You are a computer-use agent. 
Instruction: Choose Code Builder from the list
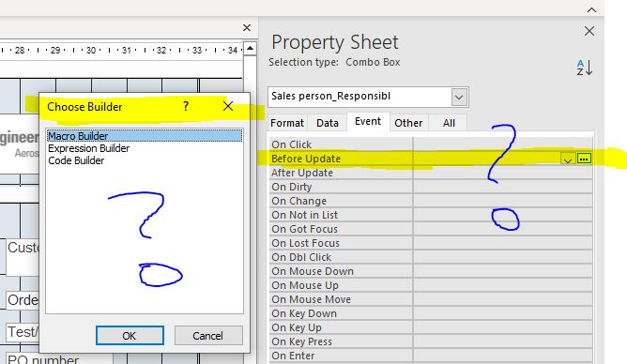coord(76,160)
